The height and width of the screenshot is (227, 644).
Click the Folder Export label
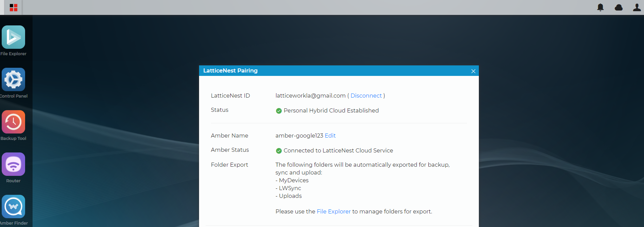[229, 165]
